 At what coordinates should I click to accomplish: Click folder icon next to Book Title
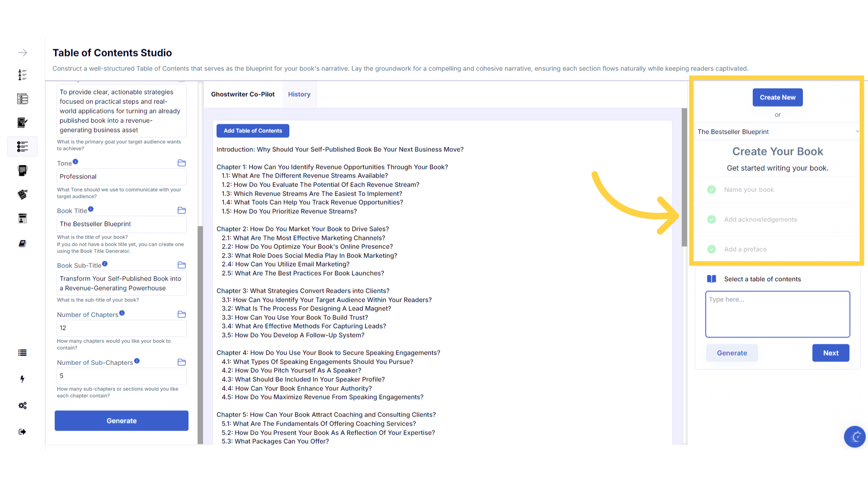[182, 211]
